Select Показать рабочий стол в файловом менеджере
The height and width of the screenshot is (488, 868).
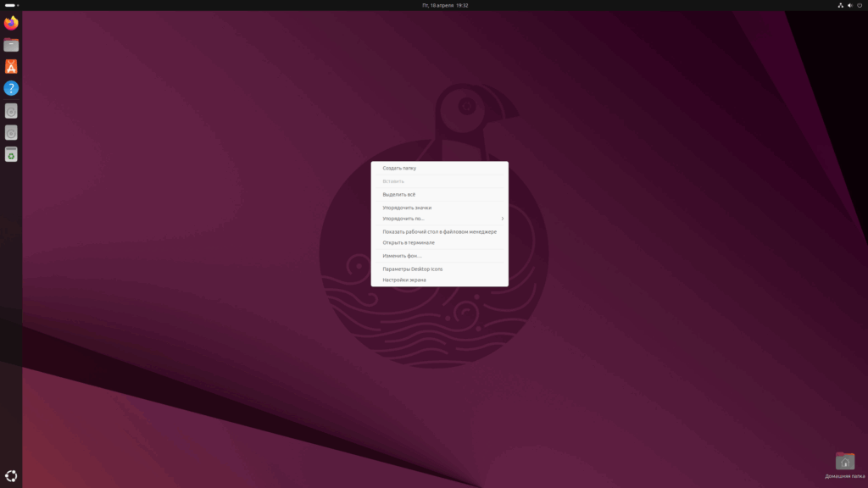(x=440, y=232)
